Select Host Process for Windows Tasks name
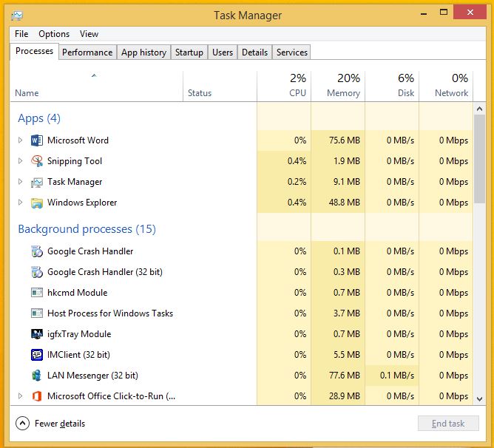 click(x=110, y=313)
